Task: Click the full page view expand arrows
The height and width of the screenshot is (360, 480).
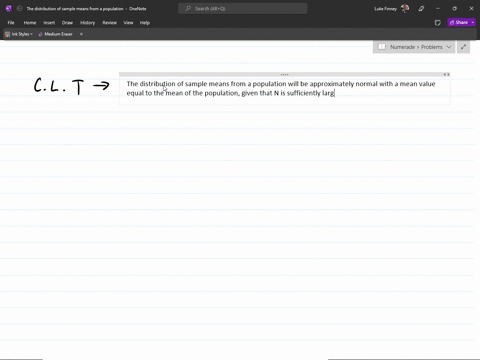Action: [x=463, y=47]
